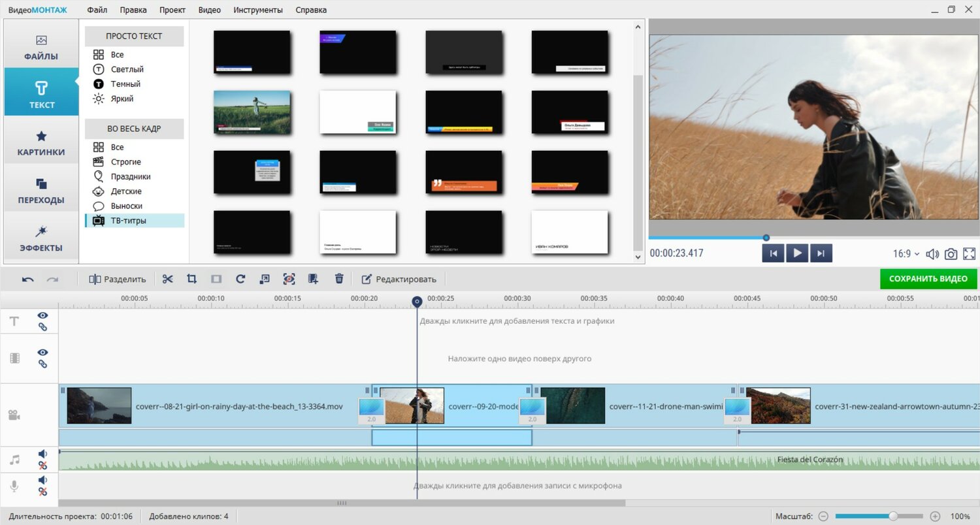980x525 pixels.
Task: Open the Эффекты sidebar panel
Action: pos(41,239)
